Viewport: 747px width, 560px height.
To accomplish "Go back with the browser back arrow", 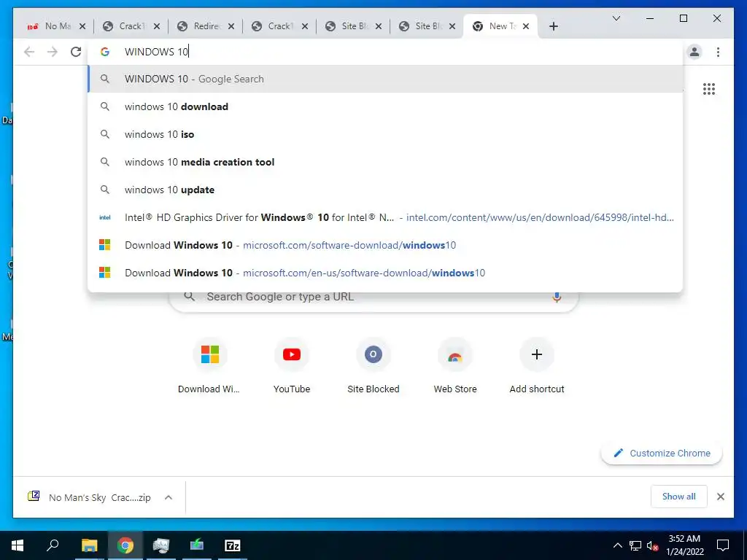I will pyautogui.click(x=29, y=52).
